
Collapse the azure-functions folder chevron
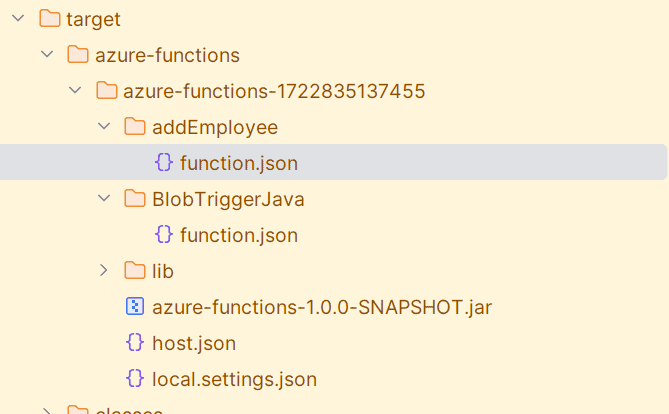(x=47, y=54)
